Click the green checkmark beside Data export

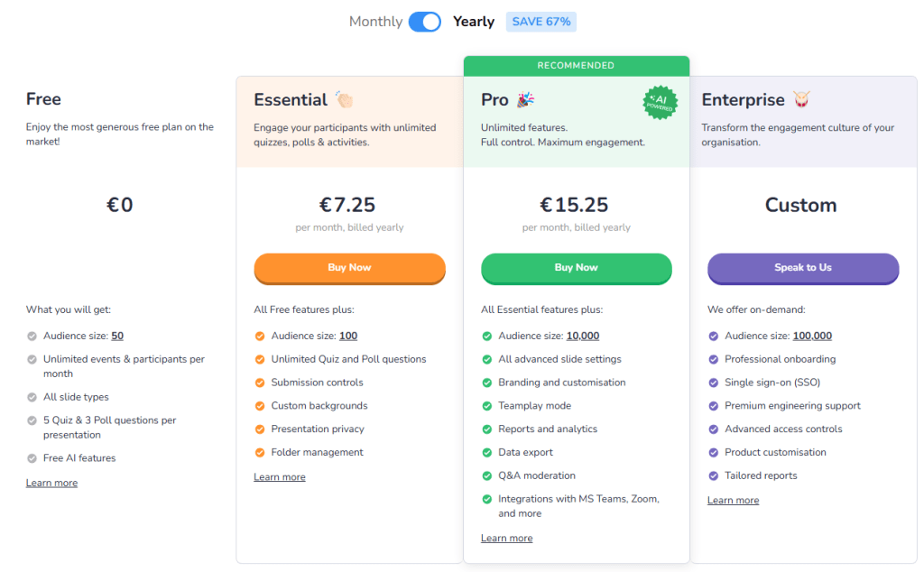pos(487,453)
